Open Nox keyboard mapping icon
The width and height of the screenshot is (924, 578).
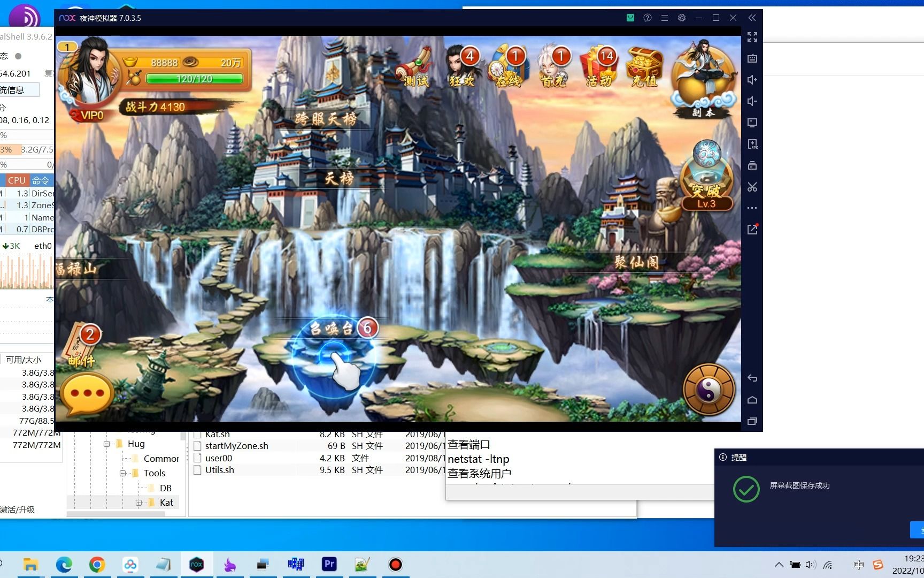click(752, 58)
